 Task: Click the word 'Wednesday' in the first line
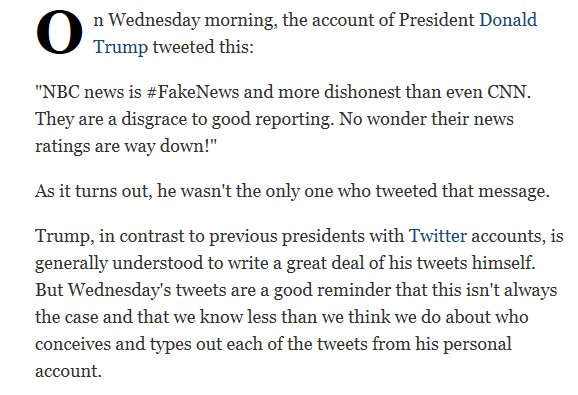(154, 20)
